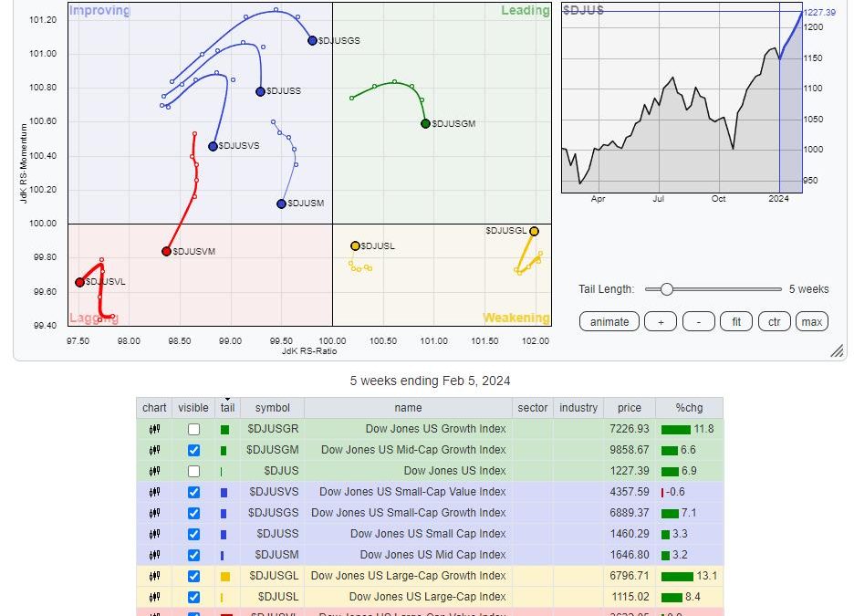Image resolution: width=854 pixels, height=616 pixels.
Task: Click the $DJUS benchmark price chart
Action: [x=682, y=98]
